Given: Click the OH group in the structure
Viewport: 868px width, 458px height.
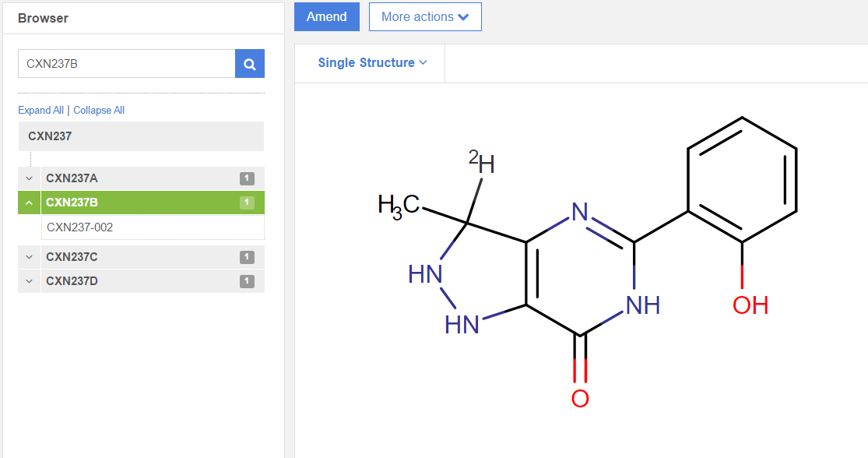Looking at the screenshot, I should click(750, 305).
